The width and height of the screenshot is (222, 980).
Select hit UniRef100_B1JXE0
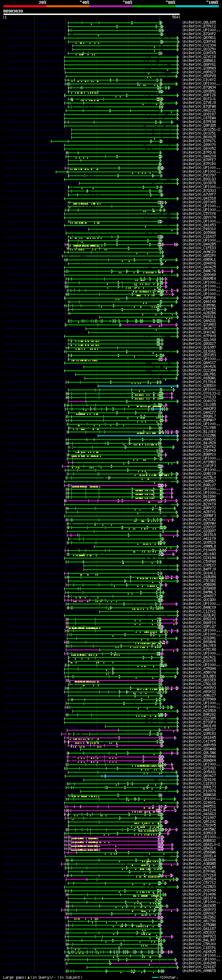pyautogui.click(x=199, y=432)
